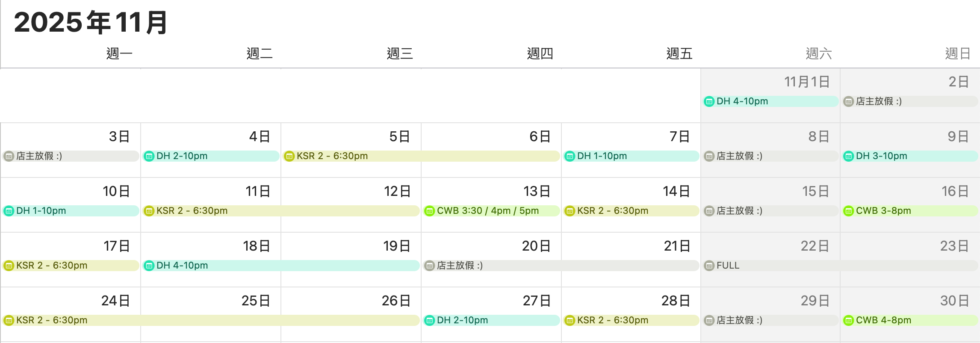Open the 店主放假 event on the 29th
Image resolution: width=980 pixels, height=343 pixels.
click(x=739, y=320)
